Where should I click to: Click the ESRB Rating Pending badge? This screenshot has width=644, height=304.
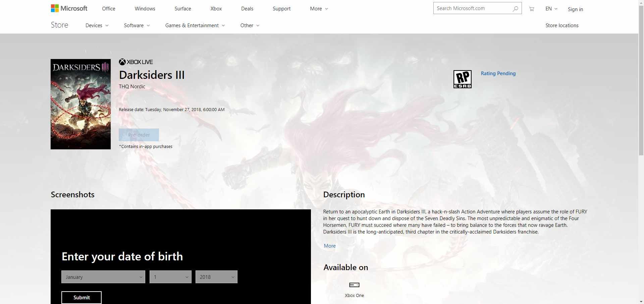(462, 79)
